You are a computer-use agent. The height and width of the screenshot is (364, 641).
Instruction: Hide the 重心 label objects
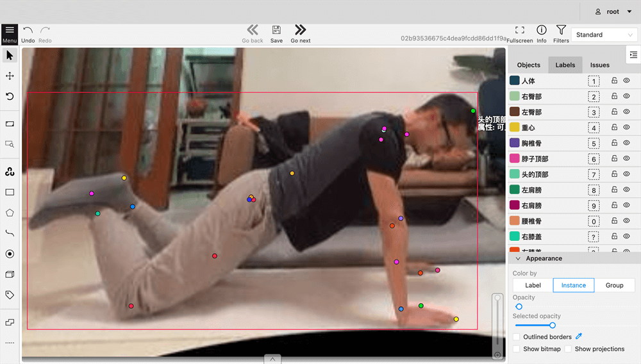point(626,127)
